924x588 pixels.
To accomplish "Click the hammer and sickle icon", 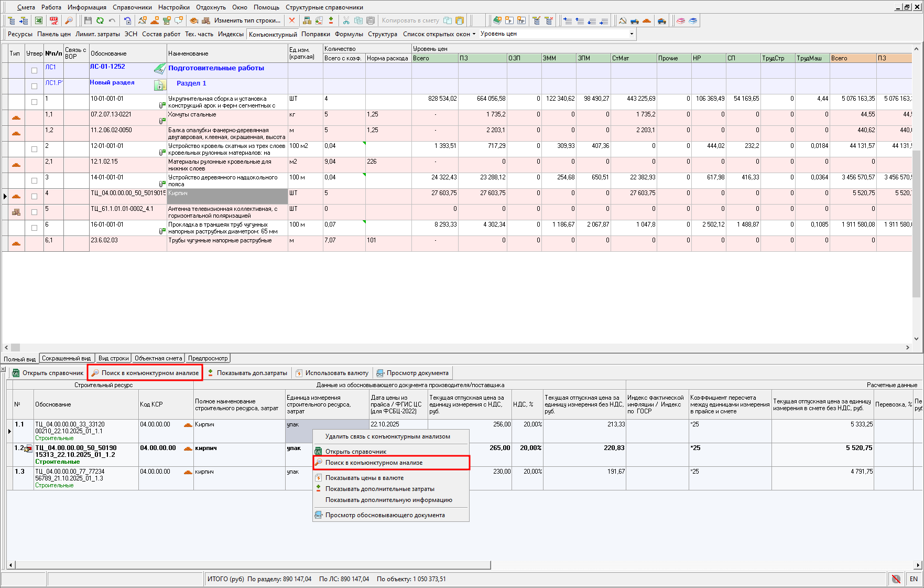I will tap(622, 20).
